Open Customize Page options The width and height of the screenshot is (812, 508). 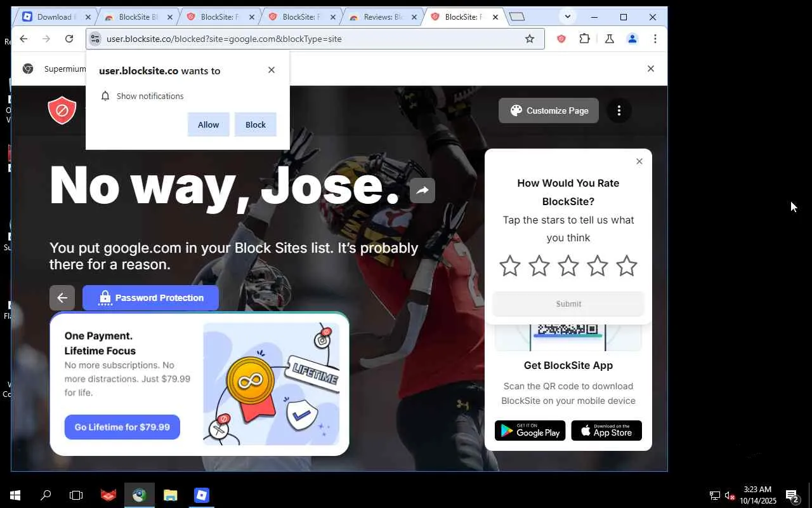[549, 110]
